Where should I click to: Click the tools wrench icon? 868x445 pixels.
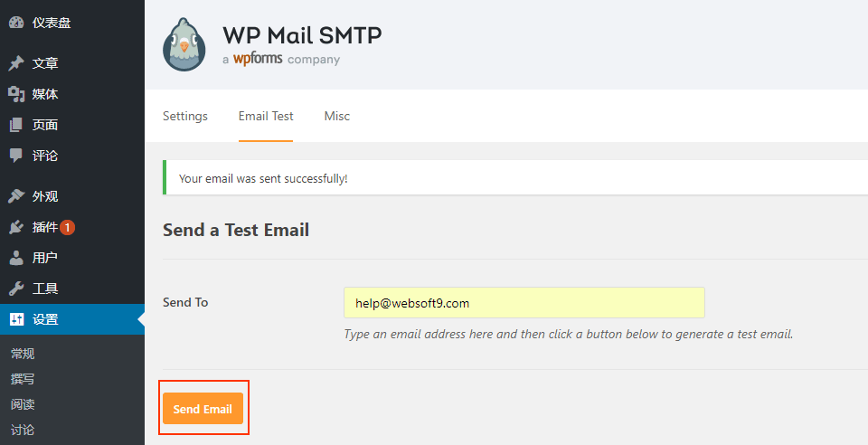pyautogui.click(x=16, y=289)
